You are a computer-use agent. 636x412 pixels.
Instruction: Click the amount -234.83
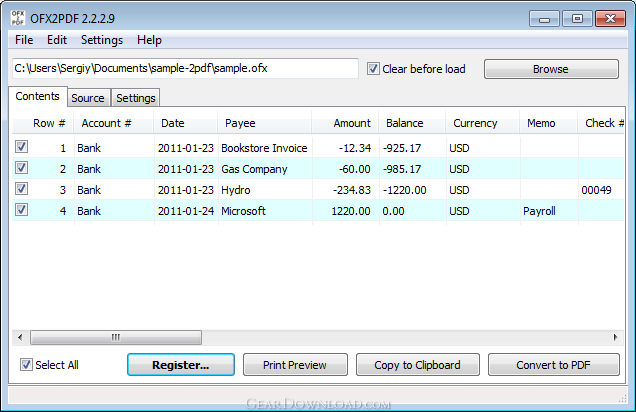(352, 190)
